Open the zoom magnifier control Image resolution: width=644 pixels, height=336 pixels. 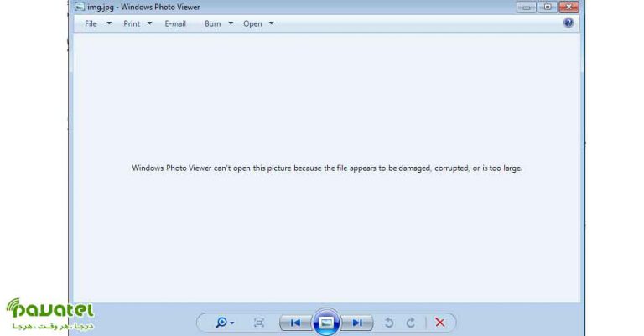coord(225,323)
